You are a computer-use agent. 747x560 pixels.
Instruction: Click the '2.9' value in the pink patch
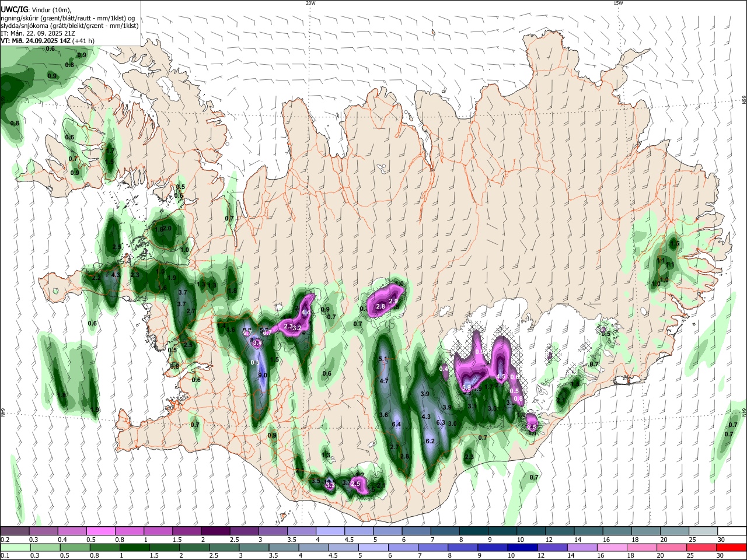point(393,301)
